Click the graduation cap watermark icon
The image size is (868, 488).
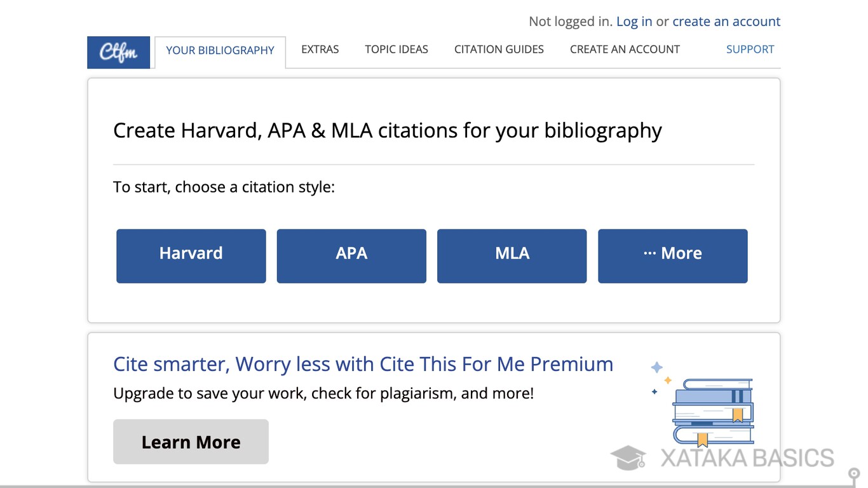[x=628, y=457]
